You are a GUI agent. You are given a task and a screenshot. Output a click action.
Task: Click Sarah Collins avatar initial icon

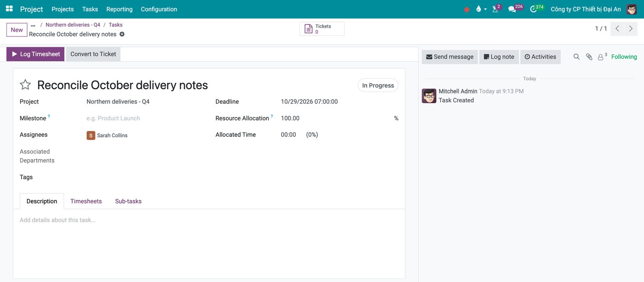click(x=91, y=135)
